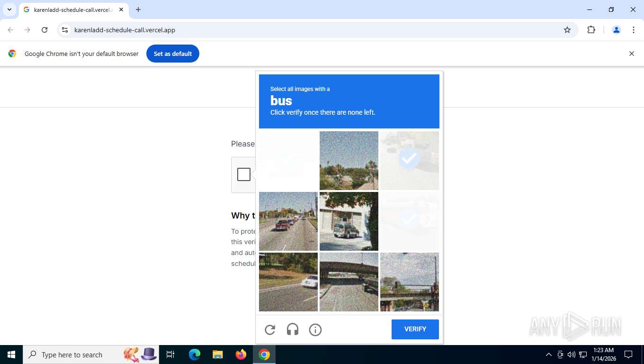Bookmark this page with the star icon

(567, 30)
